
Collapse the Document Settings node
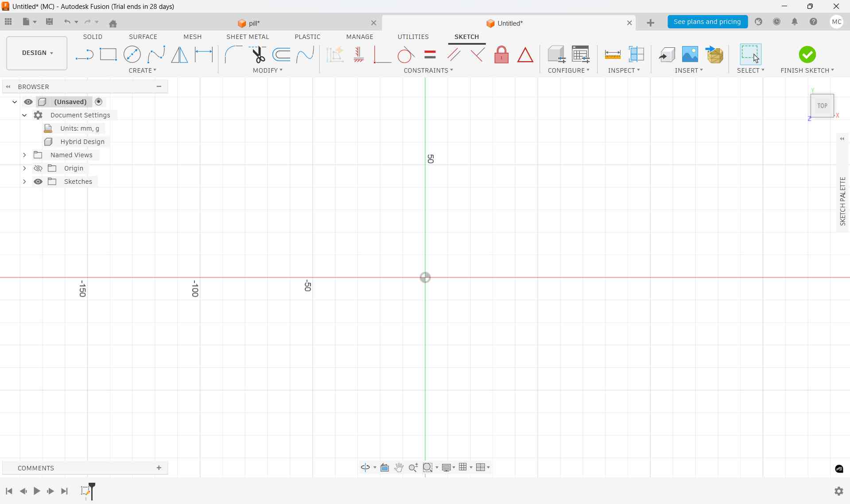coord(24,115)
